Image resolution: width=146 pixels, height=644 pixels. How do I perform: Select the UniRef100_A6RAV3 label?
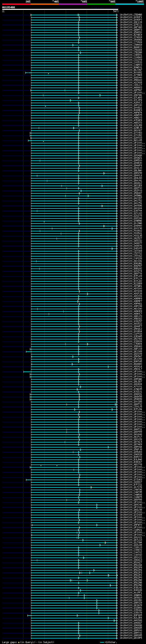pyautogui.click(x=131, y=87)
